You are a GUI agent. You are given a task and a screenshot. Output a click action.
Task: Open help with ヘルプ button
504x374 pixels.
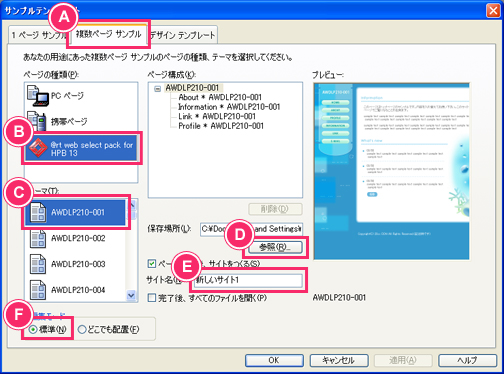[x=467, y=360]
